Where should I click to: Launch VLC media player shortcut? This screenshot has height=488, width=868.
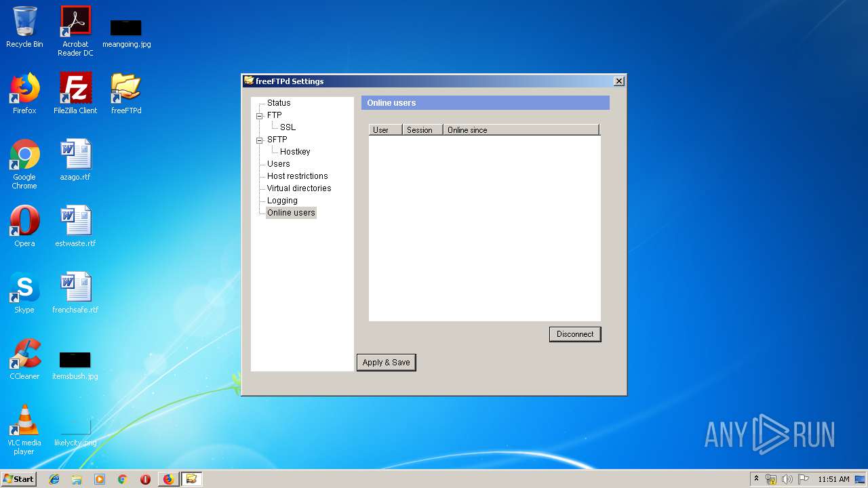pos(24,430)
